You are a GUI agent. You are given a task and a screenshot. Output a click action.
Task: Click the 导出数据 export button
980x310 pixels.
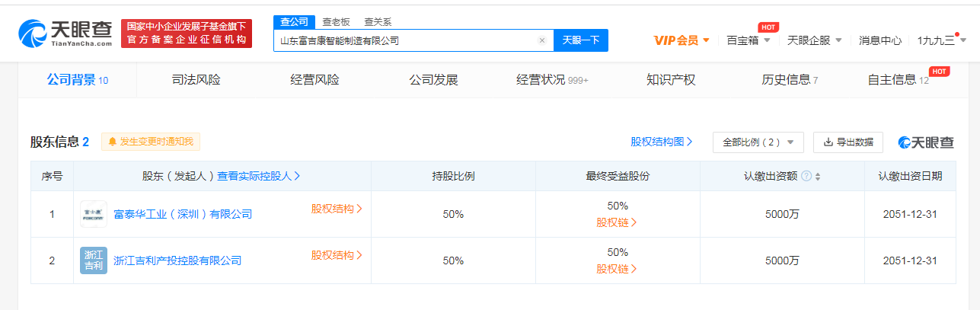point(848,142)
